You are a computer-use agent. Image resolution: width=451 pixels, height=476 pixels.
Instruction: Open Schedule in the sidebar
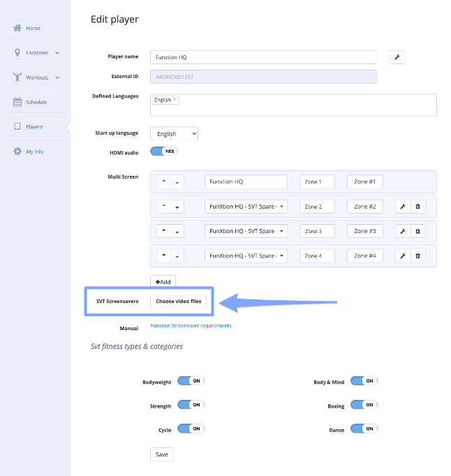(x=36, y=102)
